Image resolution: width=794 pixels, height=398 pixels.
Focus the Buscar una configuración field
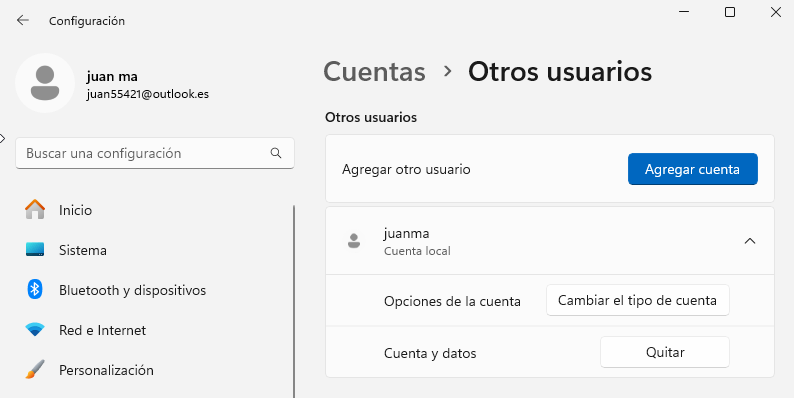coord(155,153)
